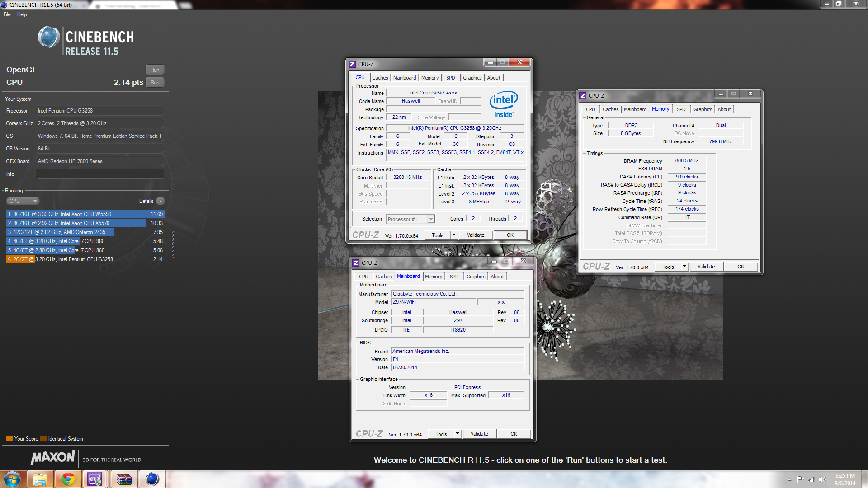868x488 pixels.
Task: Open network status tray icon
Action: [x=811, y=479]
